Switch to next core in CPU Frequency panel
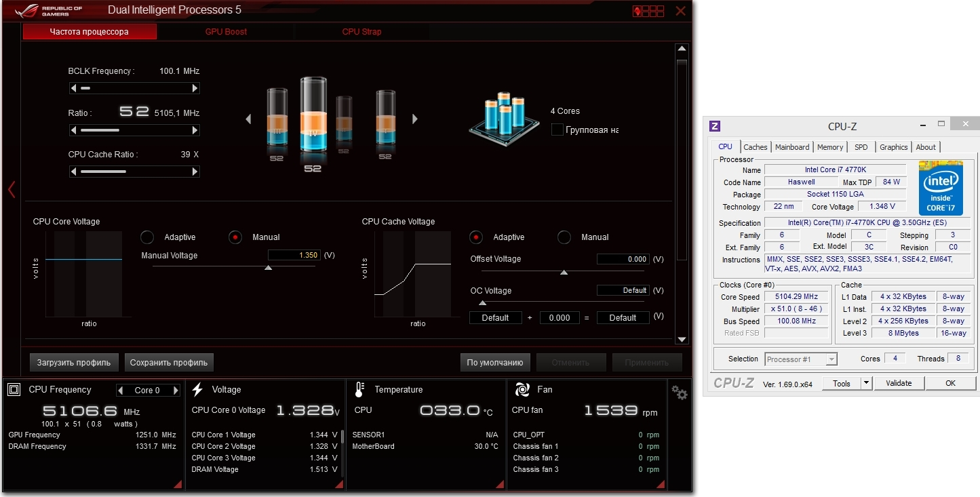The width and height of the screenshot is (980, 497). 176,390
